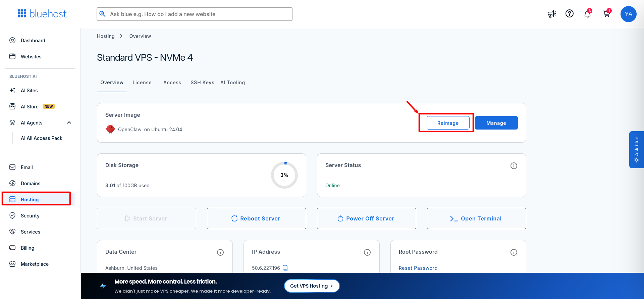Click the Ask blue search field
This screenshot has width=644, height=299.
coord(195,14)
